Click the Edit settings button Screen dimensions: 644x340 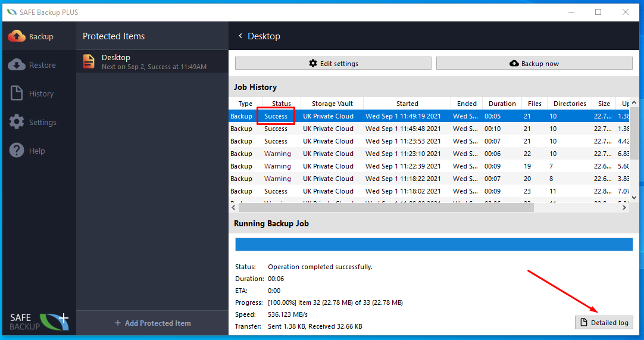[x=333, y=63]
